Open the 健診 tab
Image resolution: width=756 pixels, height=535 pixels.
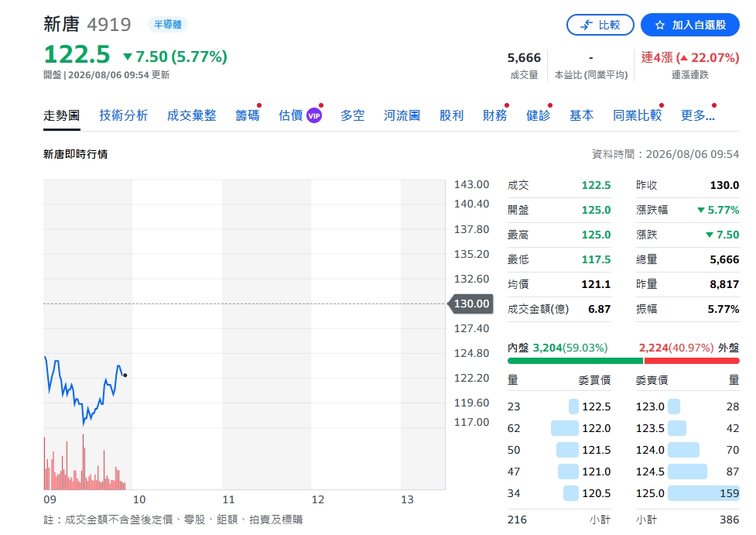coord(538,116)
